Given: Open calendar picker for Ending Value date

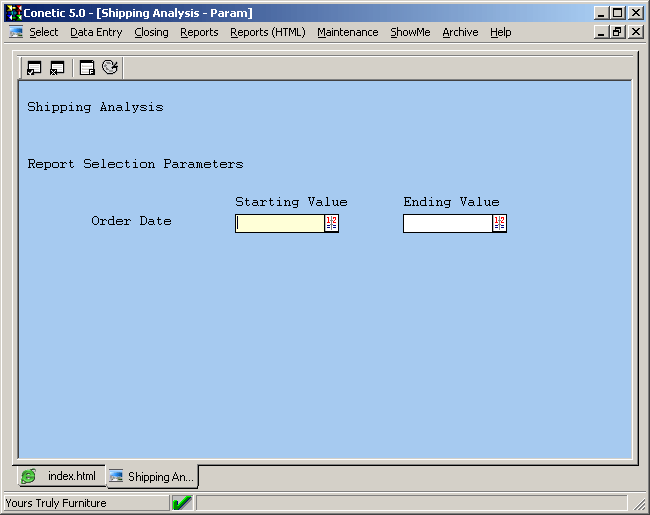Looking at the screenshot, I should tap(499, 223).
